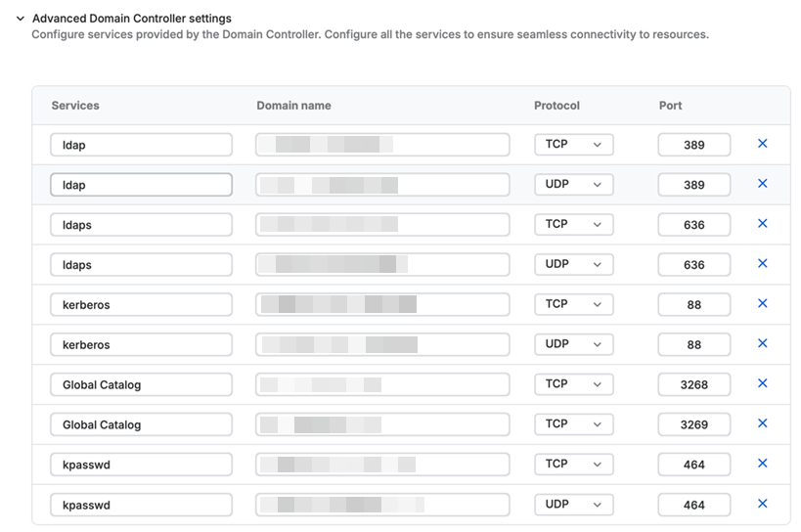Click the port 389 field in first row
801x532 pixels.
(693, 145)
